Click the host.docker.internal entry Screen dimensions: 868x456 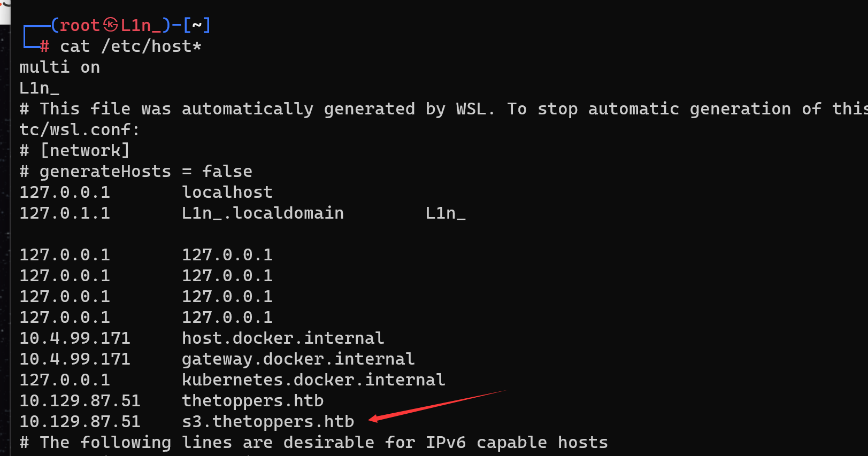(x=283, y=338)
